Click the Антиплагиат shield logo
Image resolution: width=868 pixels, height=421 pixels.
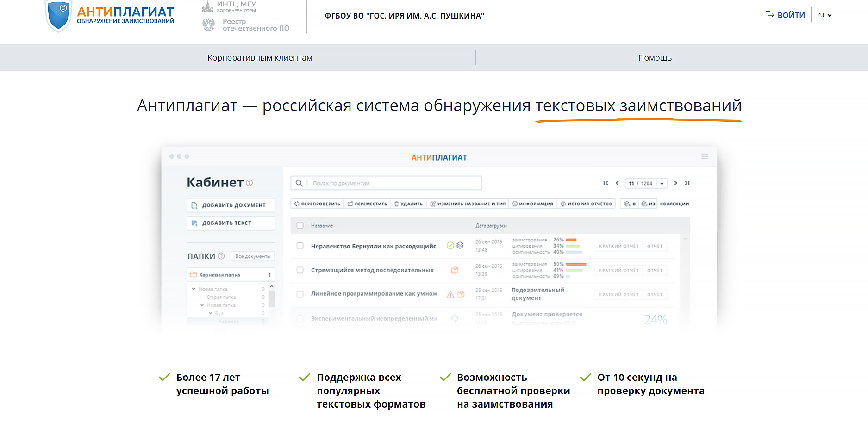coord(58,16)
